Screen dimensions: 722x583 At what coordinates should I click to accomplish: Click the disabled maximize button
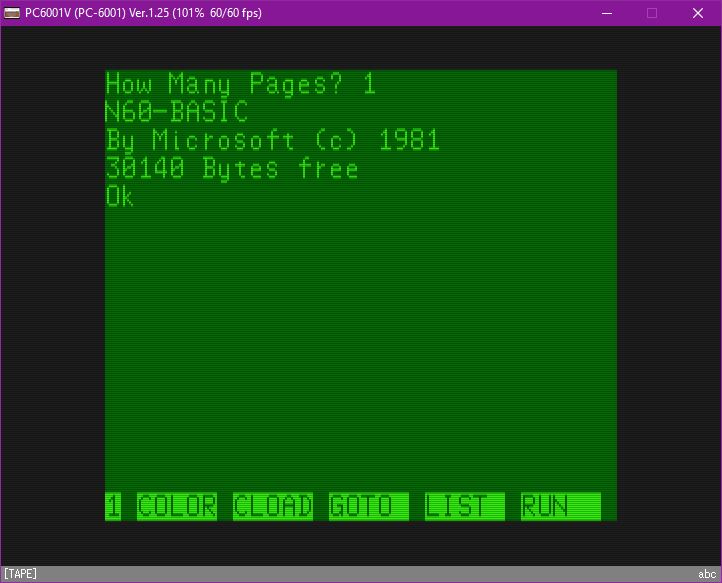[x=652, y=13]
